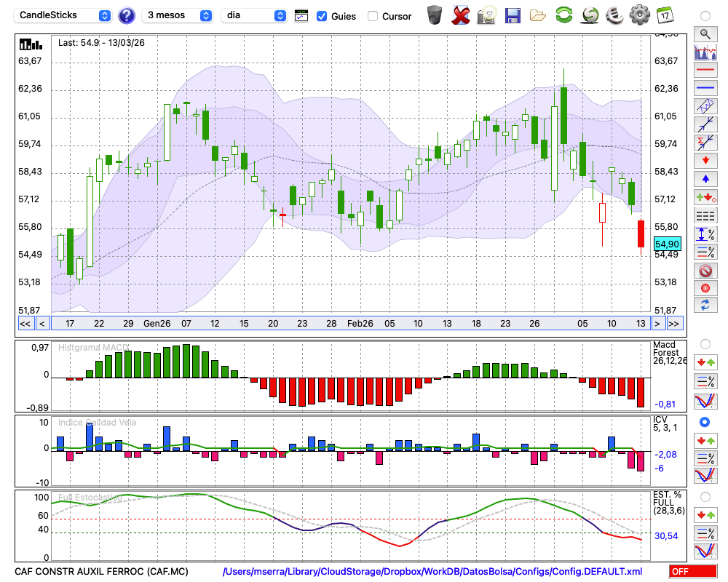Open the yellow folder icon in toolbar
The width and height of the screenshot is (728, 582).
pyautogui.click(x=538, y=15)
